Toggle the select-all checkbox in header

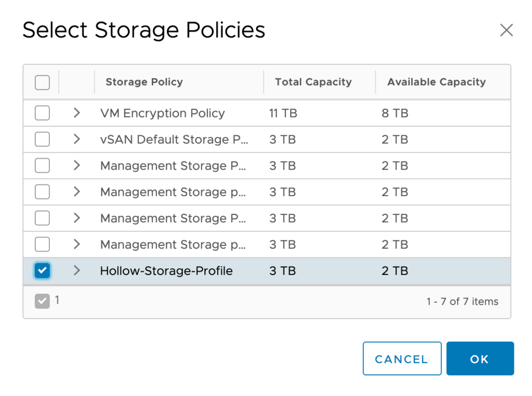42,82
